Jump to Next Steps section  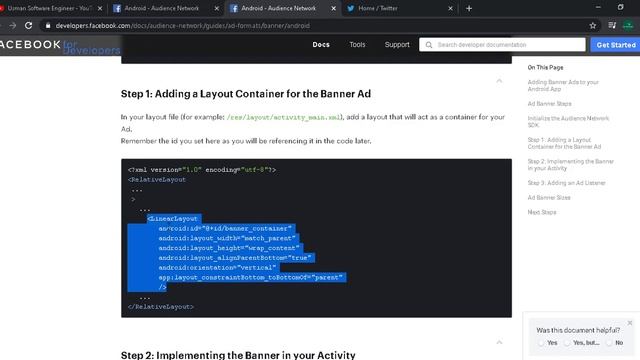click(542, 212)
